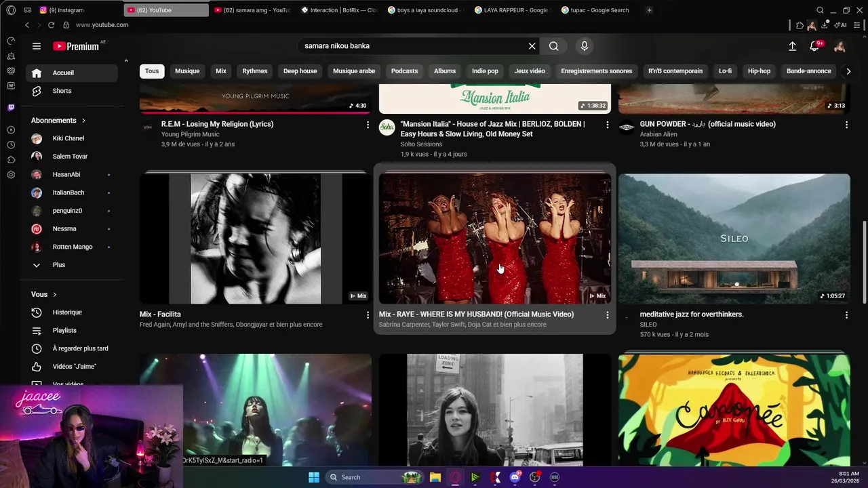Open more options for R.E.M Losing My Religion
Screen dimensions: 868x488
368,125
